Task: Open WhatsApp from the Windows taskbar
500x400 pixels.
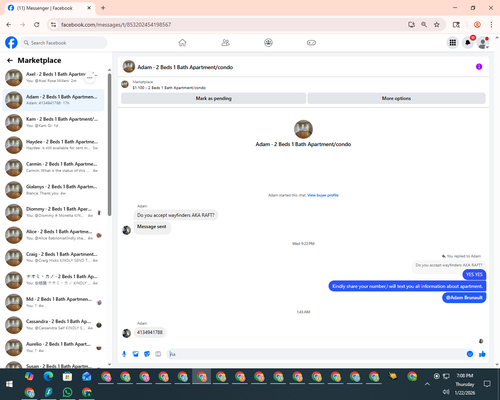Action: pos(67,392)
